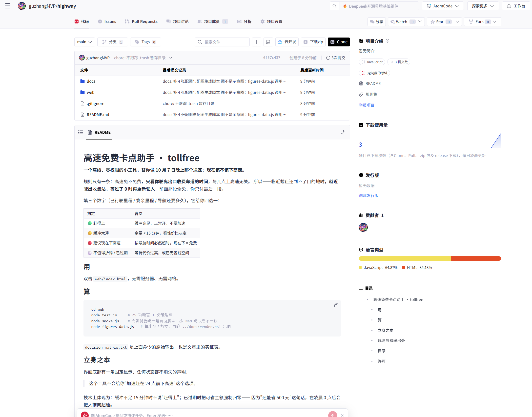Screen dimensions: 532x417
Task: Open the 项目设置 tab
Action: [271, 21]
